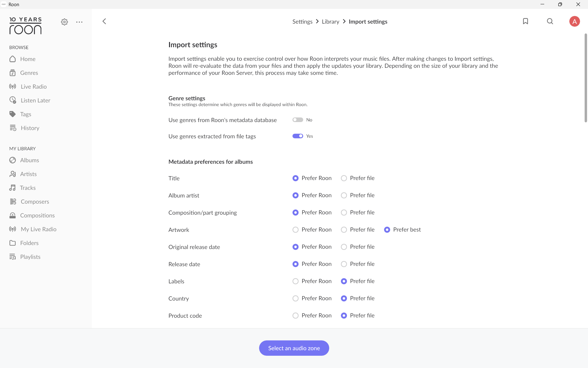588x368 pixels.
Task: Click the Playlists icon in sidebar
Action: [x=13, y=257]
